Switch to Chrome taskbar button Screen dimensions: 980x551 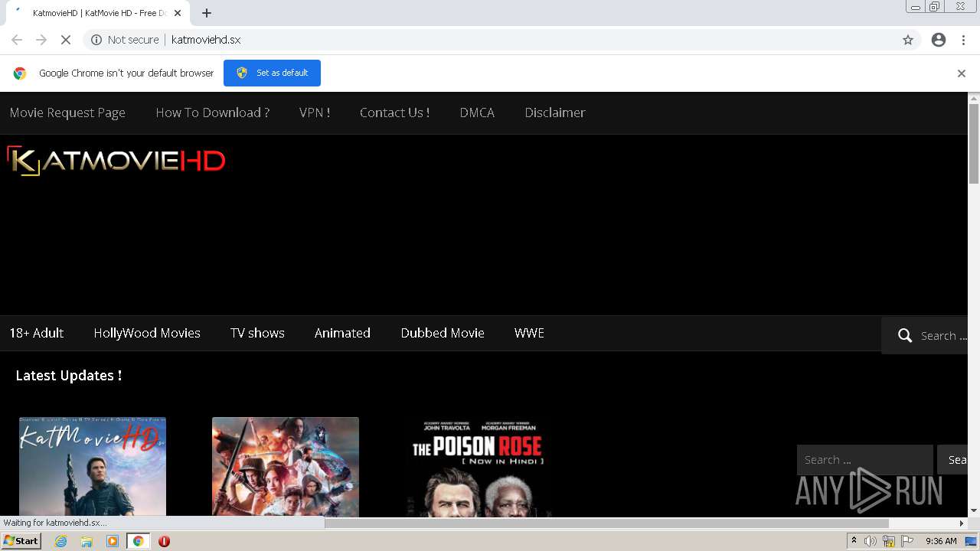[x=139, y=541]
